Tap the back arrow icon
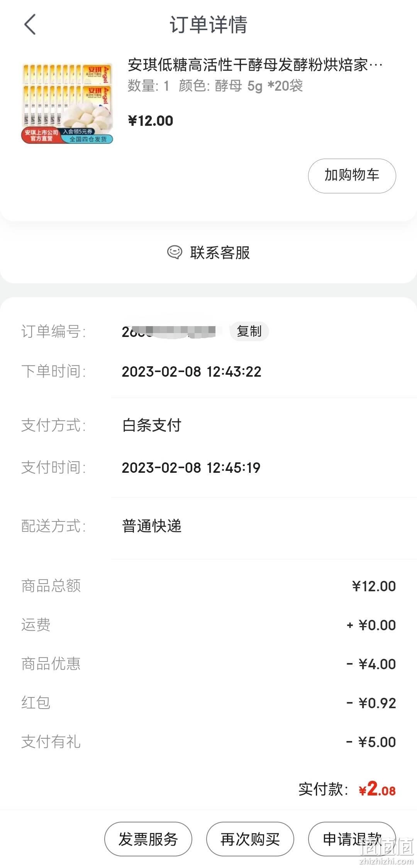The image size is (417, 868). point(30,24)
